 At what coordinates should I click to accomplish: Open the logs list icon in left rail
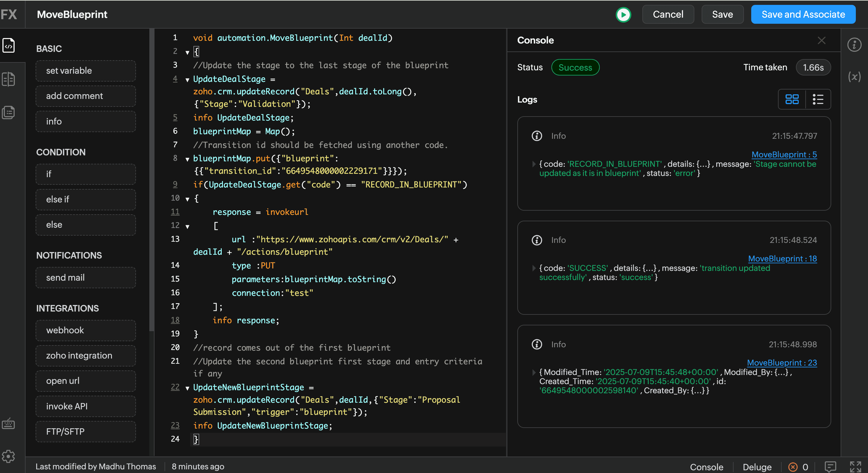tap(9, 112)
